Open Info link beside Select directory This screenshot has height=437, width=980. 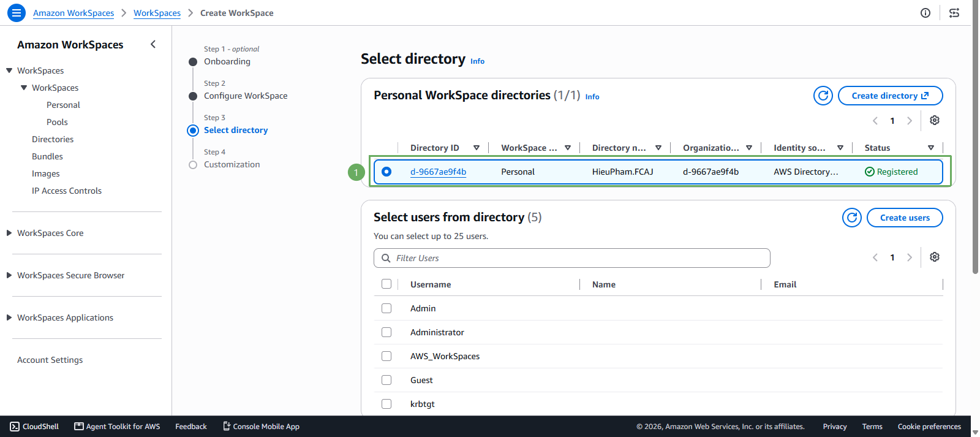477,61
